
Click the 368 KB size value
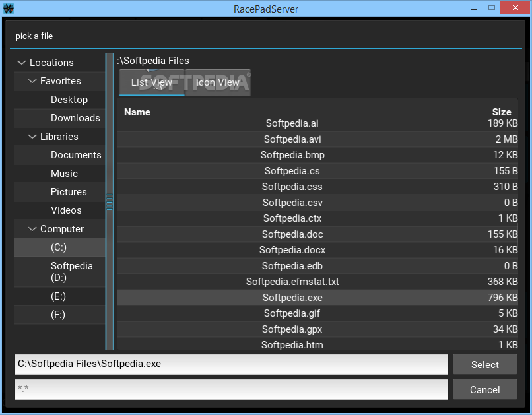point(502,282)
